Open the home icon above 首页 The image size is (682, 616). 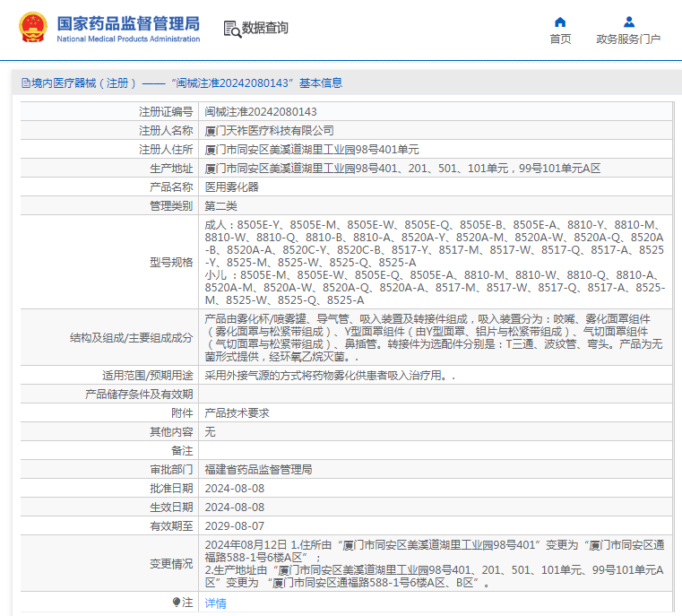(560, 22)
